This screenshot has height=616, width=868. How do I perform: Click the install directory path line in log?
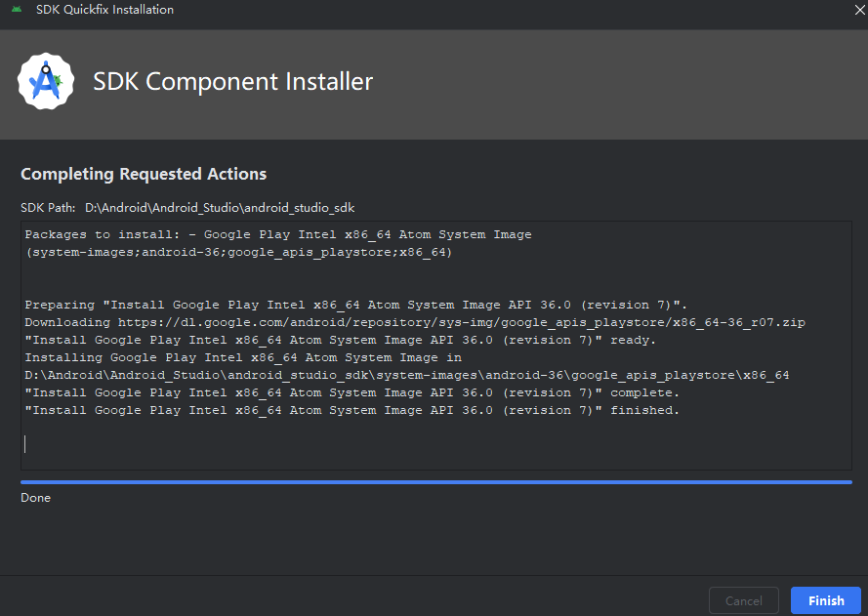coord(407,375)
